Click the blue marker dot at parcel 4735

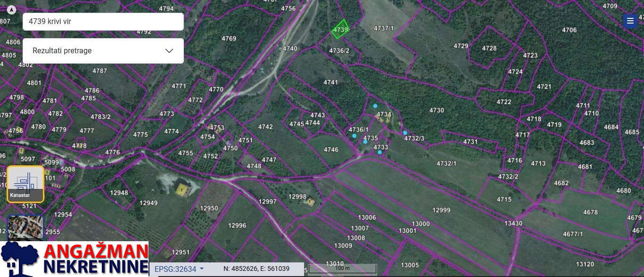pyautogui.click(x=365, y=141)
